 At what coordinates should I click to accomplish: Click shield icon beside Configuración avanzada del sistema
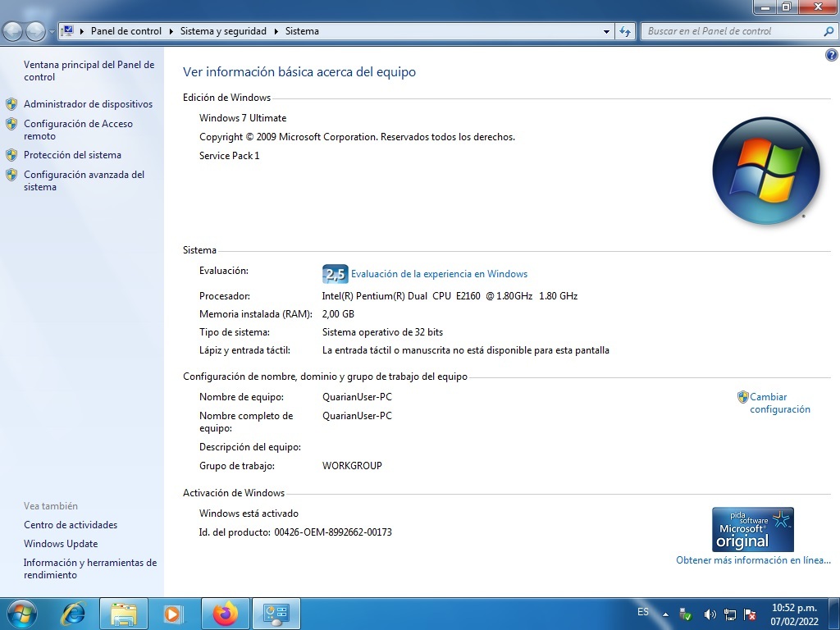point(11,175)
